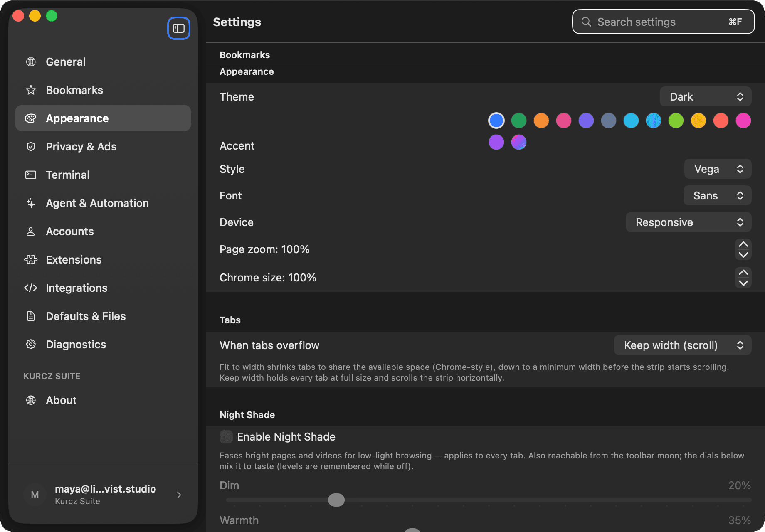765x532 pixels.
Task: Click the shield icon beside Privacy & Ads
Action: pos(31,147)
